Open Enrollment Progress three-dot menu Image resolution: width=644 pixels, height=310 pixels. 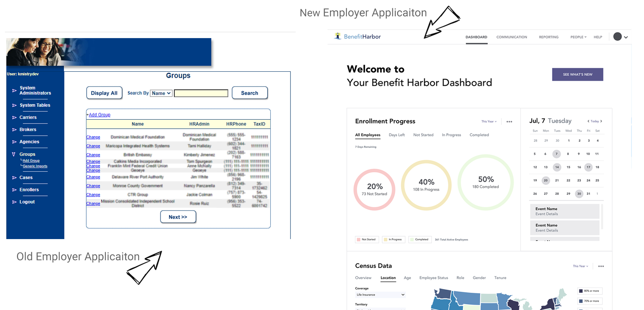pyautogui.click(x=509, y=122)
